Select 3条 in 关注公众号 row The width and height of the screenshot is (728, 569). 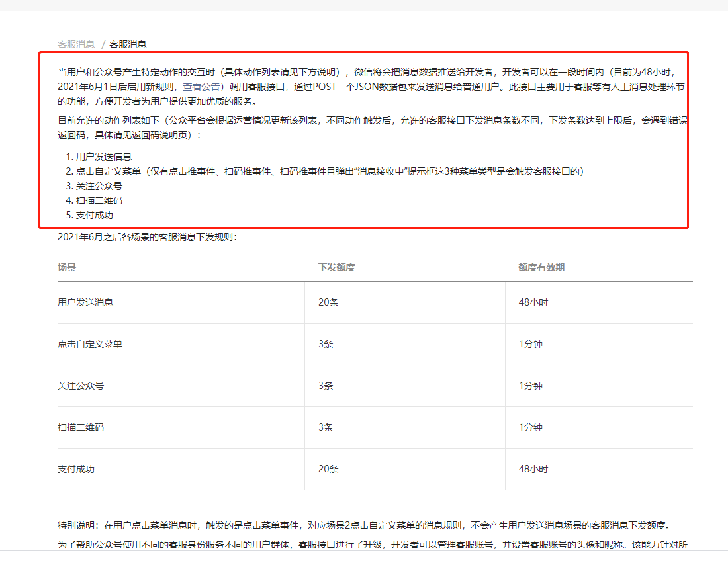pyautogui.click(x=326, y=386)
